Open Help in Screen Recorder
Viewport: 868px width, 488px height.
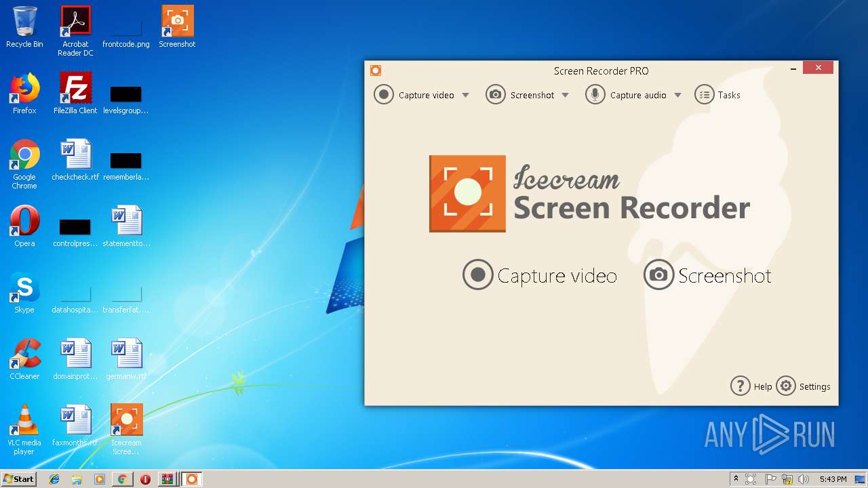point(751,386)
